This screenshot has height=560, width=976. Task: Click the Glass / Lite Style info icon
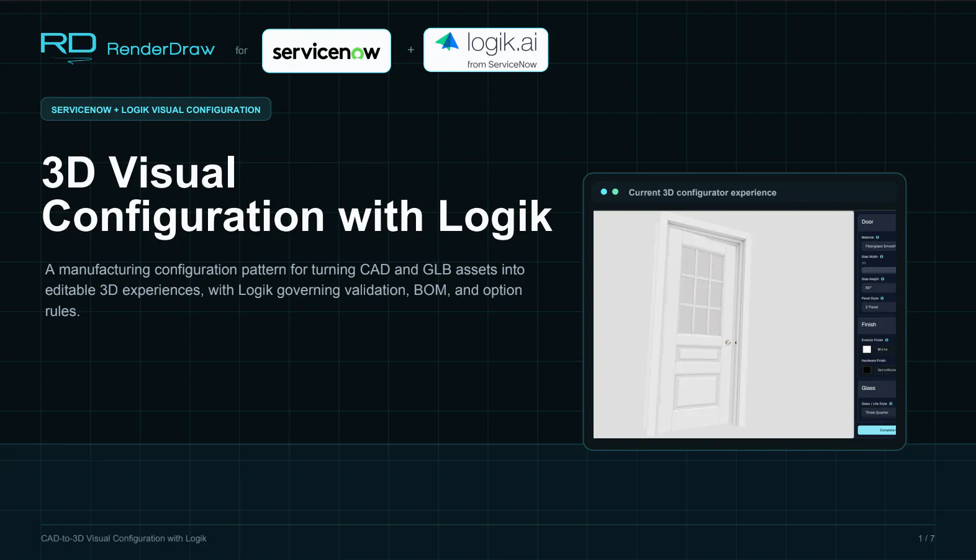click(x=890, y=404)
